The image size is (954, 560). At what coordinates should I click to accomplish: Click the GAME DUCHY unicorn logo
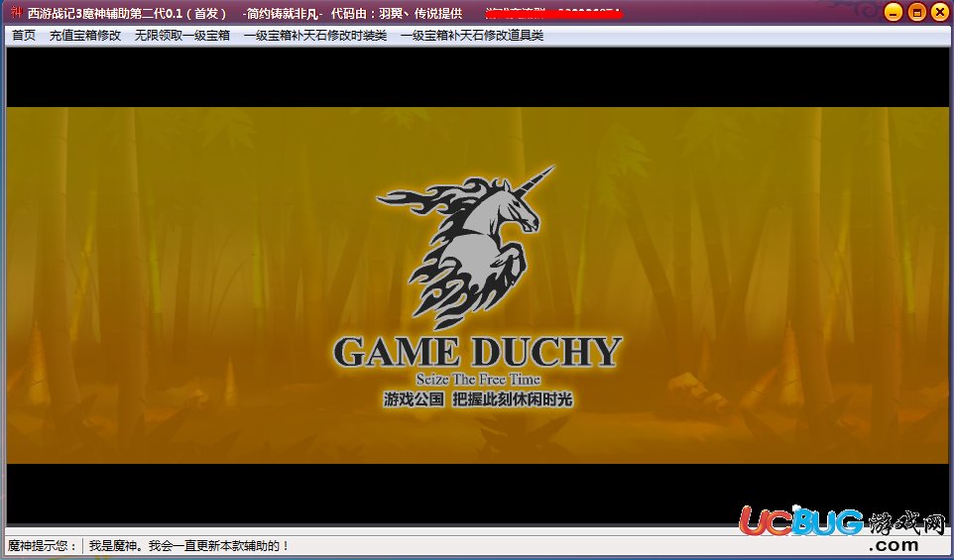(465, 246)
